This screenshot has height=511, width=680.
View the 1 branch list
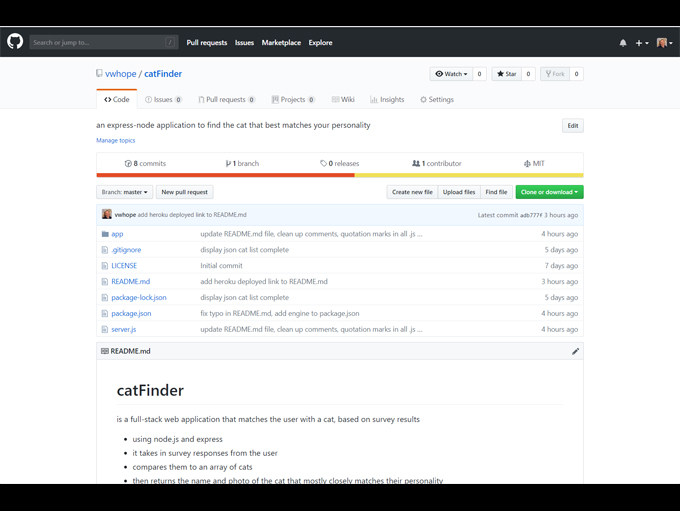tap(242, 164)
